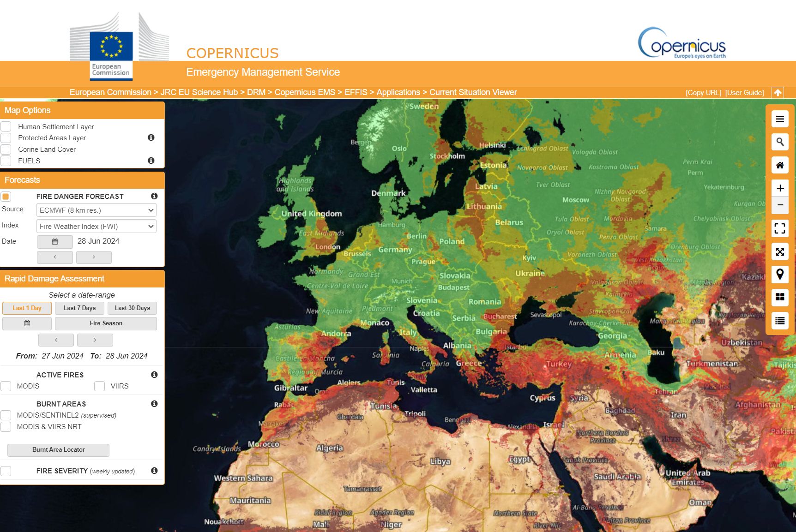The image size is (796, 532).
Task: Click the Current Situation Viewer breadcrumb
Action: (x=473, y=92)
